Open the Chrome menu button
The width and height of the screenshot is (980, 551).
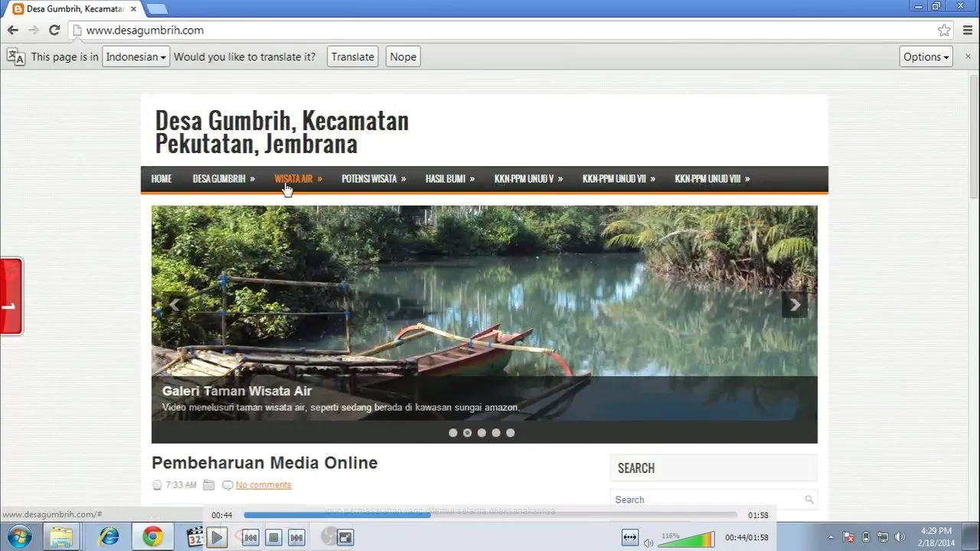coord(966,31)
